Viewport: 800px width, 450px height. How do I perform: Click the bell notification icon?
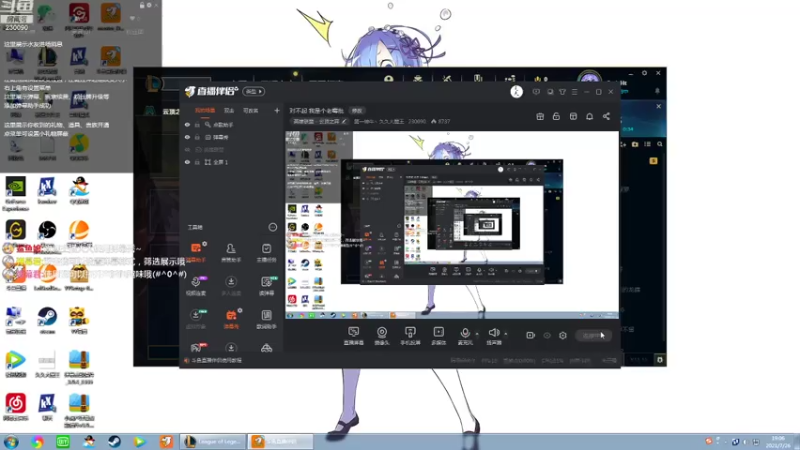(x=589, y=116)
